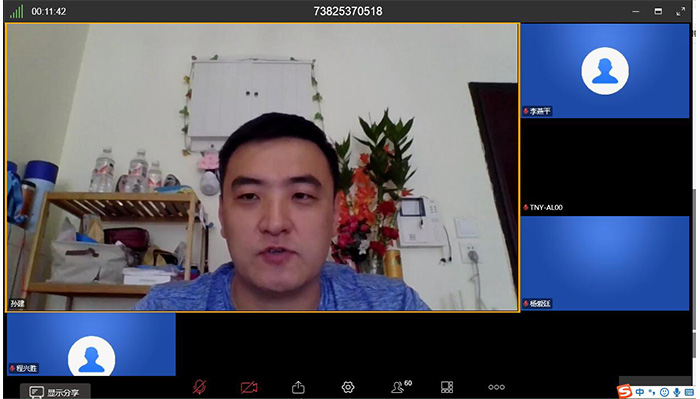The height and width of the screenshot is (399, 700).
Task: Select the bottom-right blue participant tile
Action: pyautogui.click(x=605, y=263)
